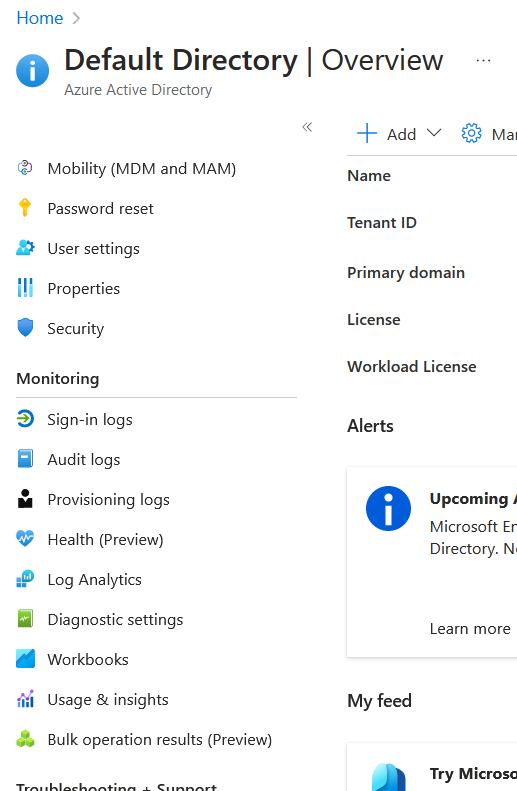Expand the Add dropdown chevron
Screen dimensions: 517x791
point(434,133)
